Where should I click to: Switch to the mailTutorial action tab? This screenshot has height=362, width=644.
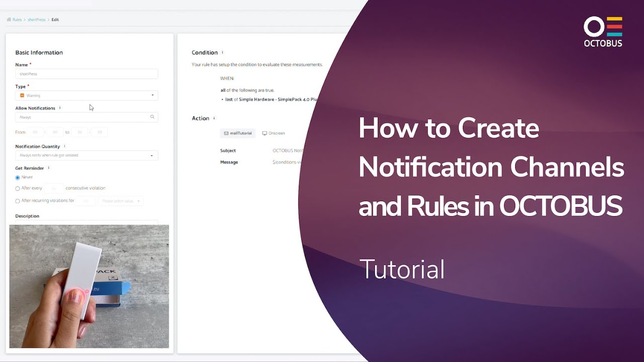(x=237, y=133)
